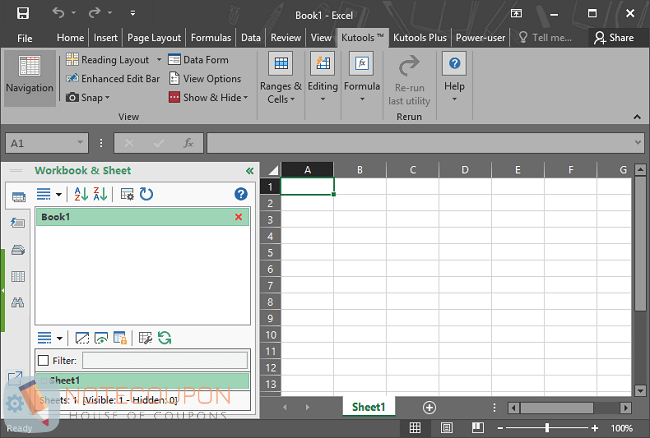650x438 pixels.
Task: Collapse the ribbon
Action: coord(637,117)
